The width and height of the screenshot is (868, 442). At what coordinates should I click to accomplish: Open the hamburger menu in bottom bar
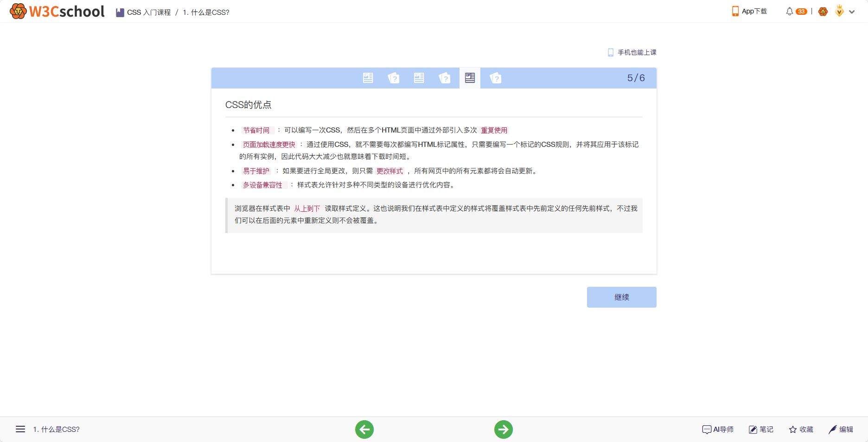tap(20, 429)
